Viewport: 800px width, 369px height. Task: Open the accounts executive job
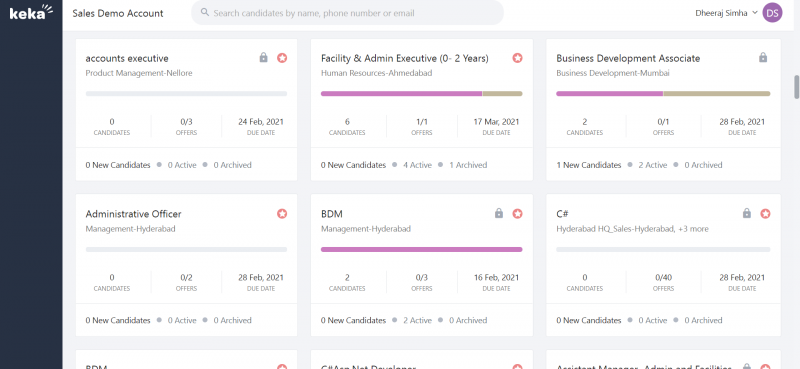point(127,58)
